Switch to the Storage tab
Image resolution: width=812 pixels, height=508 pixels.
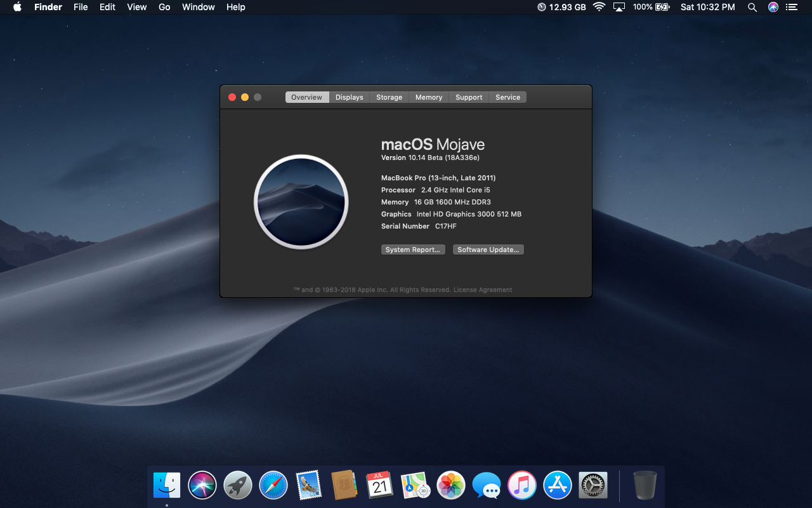[x=390, y=97]
